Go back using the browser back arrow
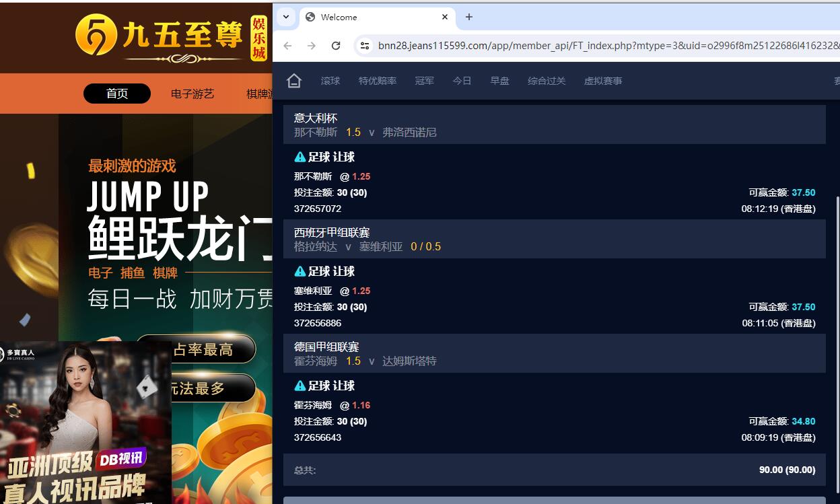Viewport: 840px width, 504px height. pos(287,46)
